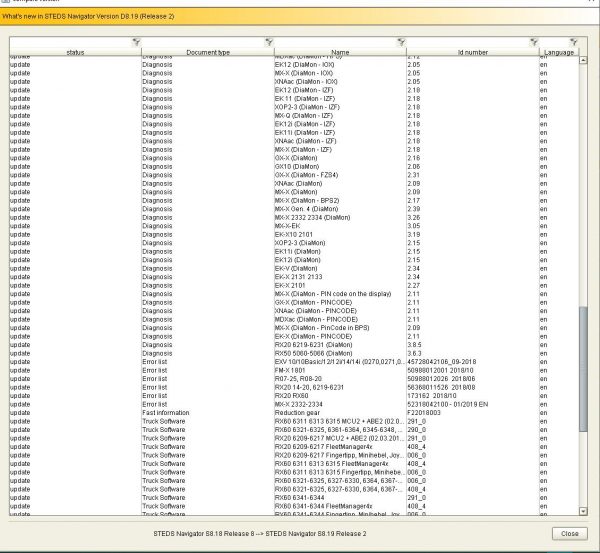
Task: Open filter icon for Document type column
Action: tap(269, 42)
